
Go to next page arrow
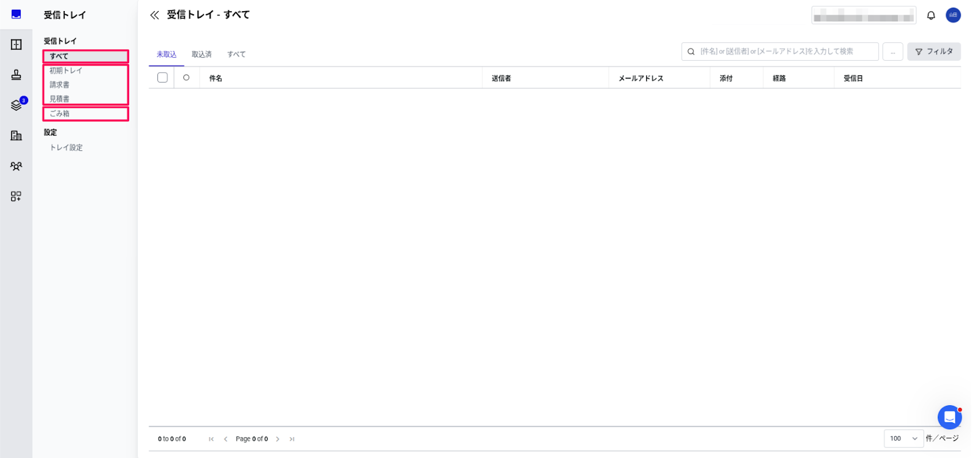(277, 439)
